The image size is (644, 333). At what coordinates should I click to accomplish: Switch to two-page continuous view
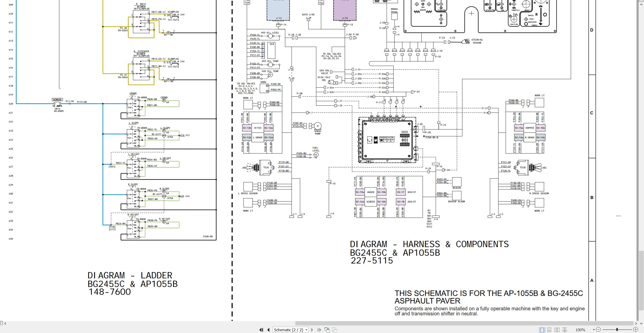pos(565,330)
